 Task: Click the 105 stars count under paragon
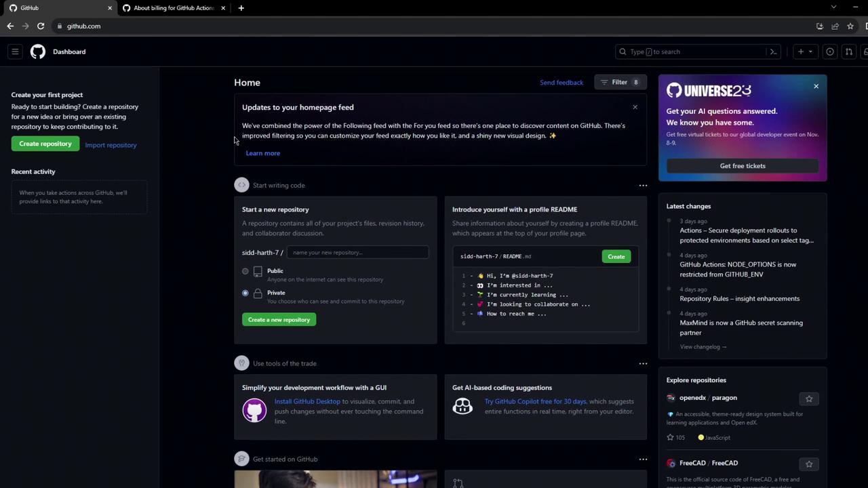click(675, 438)
